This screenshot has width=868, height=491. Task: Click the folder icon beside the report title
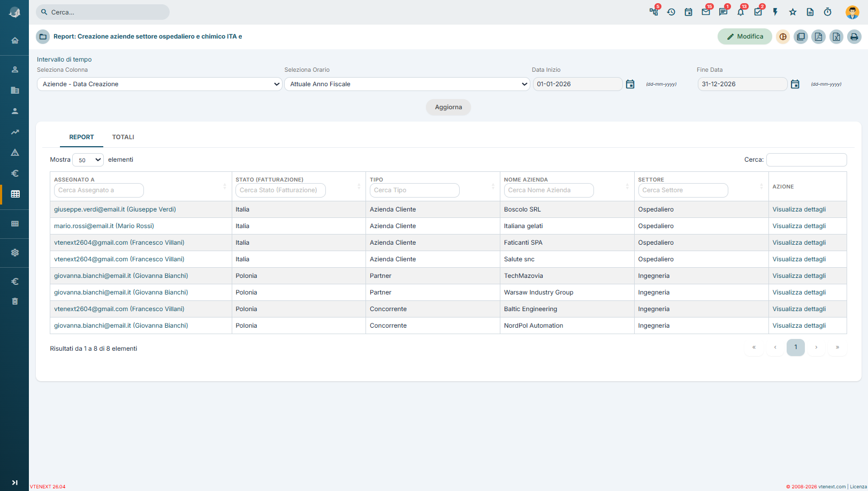(x=43, y=36)
